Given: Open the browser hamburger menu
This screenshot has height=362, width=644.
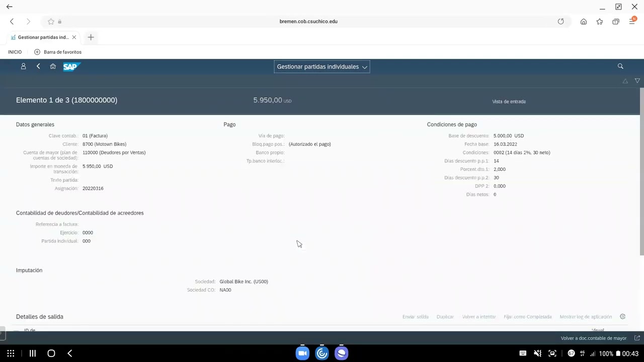Looking at the screenshot, I should (x=632, y=21).
